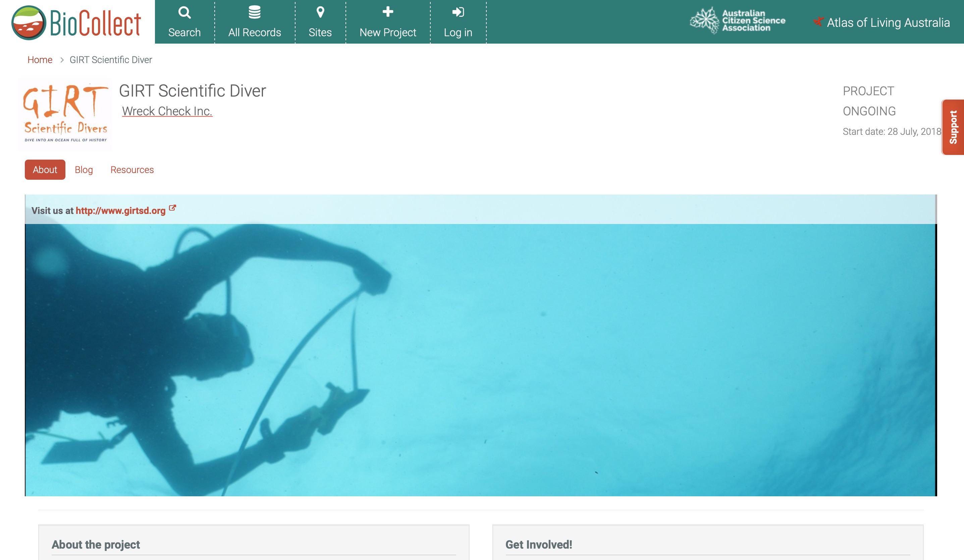
Task: Open the Atlas of Living Australia link
Action: pyautogui.click(x=881, y=22)
